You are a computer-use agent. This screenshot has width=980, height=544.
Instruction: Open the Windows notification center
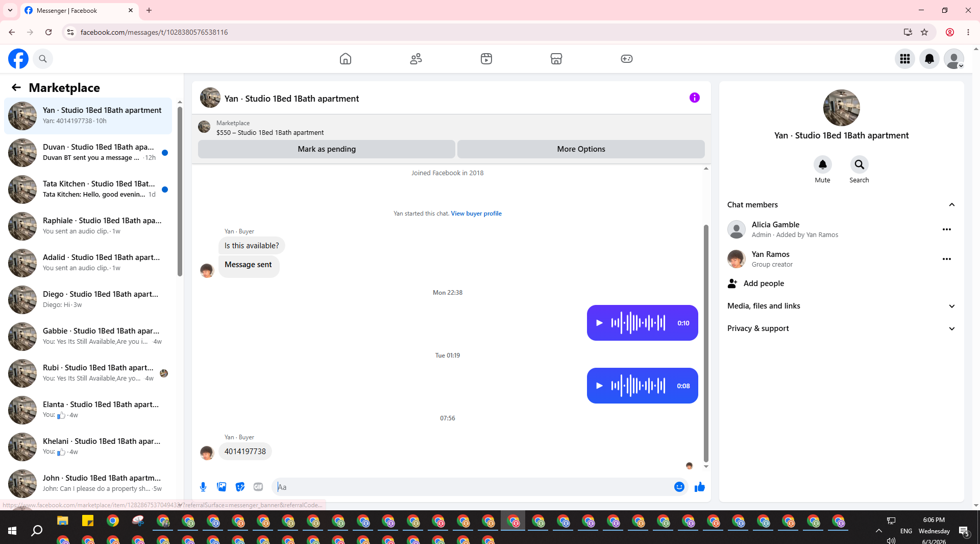point(964,531)
